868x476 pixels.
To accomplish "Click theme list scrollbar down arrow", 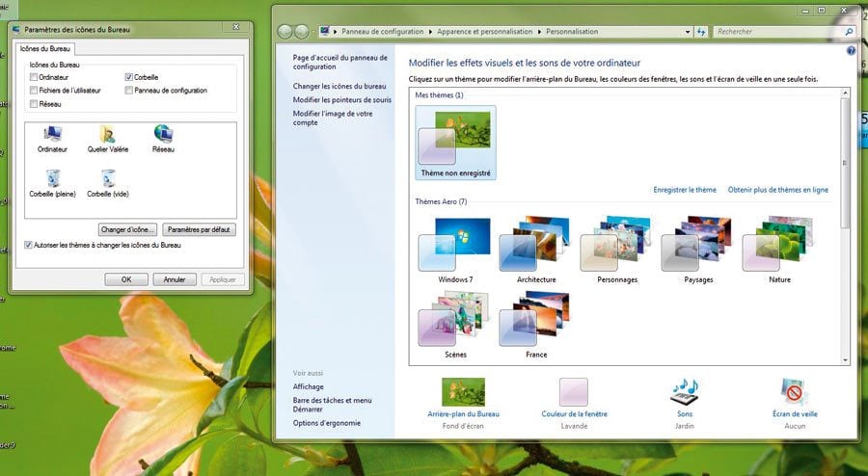I will 845,360.
